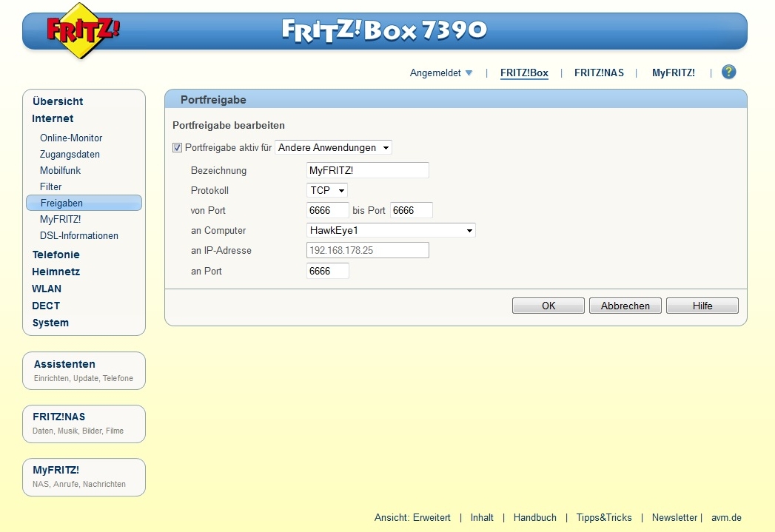Click the Abbrechen button
Screen dimensions: 775x532
point(625,306)
